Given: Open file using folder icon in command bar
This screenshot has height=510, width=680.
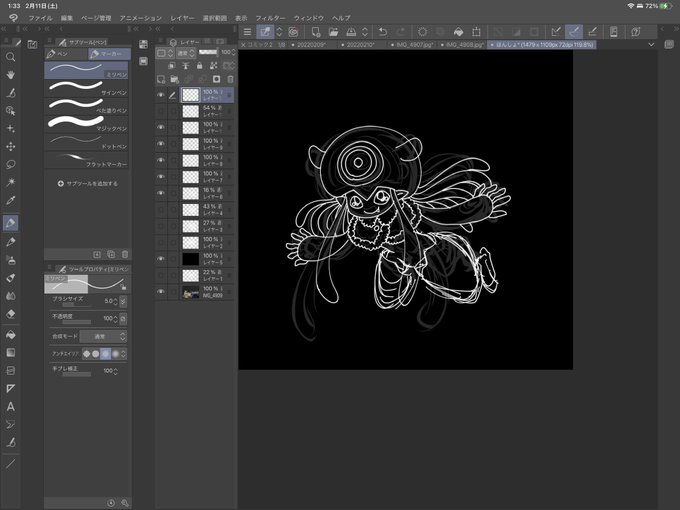Looking at the screenshot, I should (333, 32).
